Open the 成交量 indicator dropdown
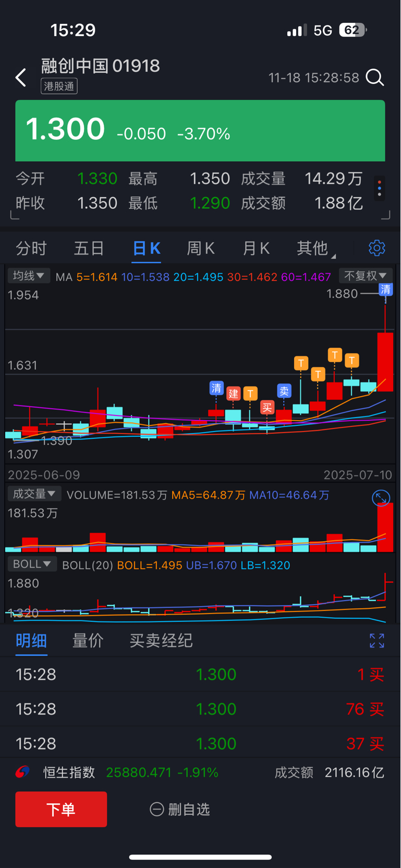401x868 pixels. (x=34, y=494)
